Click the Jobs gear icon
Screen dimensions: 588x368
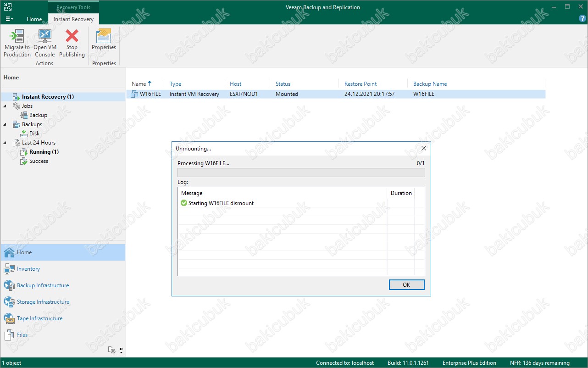[16, 106]
